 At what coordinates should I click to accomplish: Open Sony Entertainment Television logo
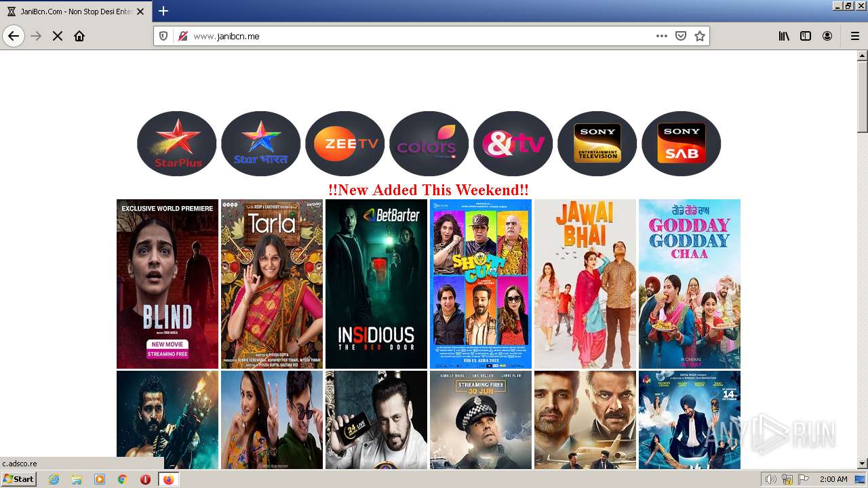pyautogui.click(x=597, y=144)
